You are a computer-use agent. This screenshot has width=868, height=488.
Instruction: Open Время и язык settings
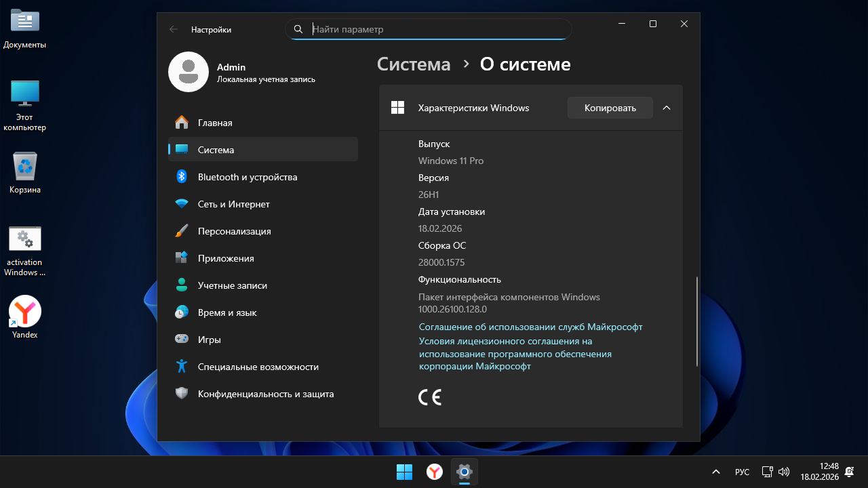tap(227, 312)
